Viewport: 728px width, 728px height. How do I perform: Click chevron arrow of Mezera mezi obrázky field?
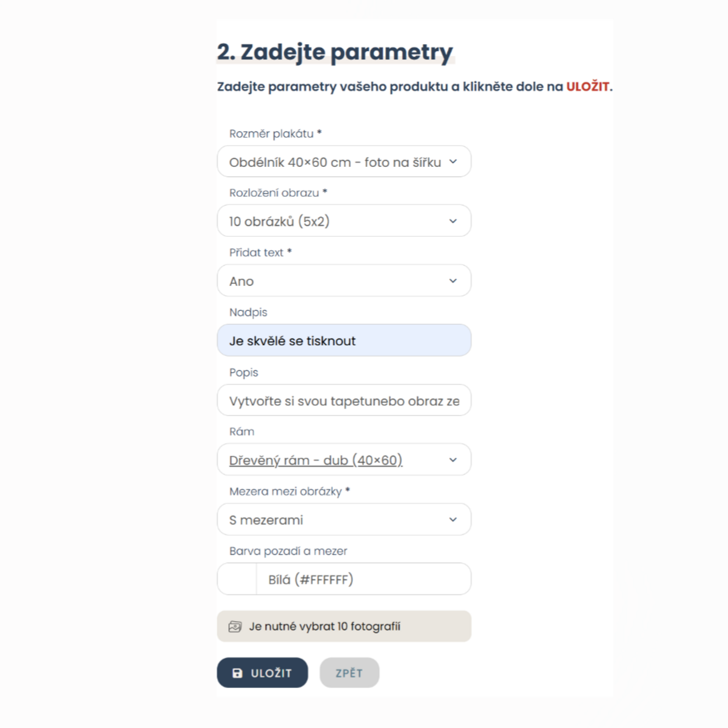pos(453,520)
